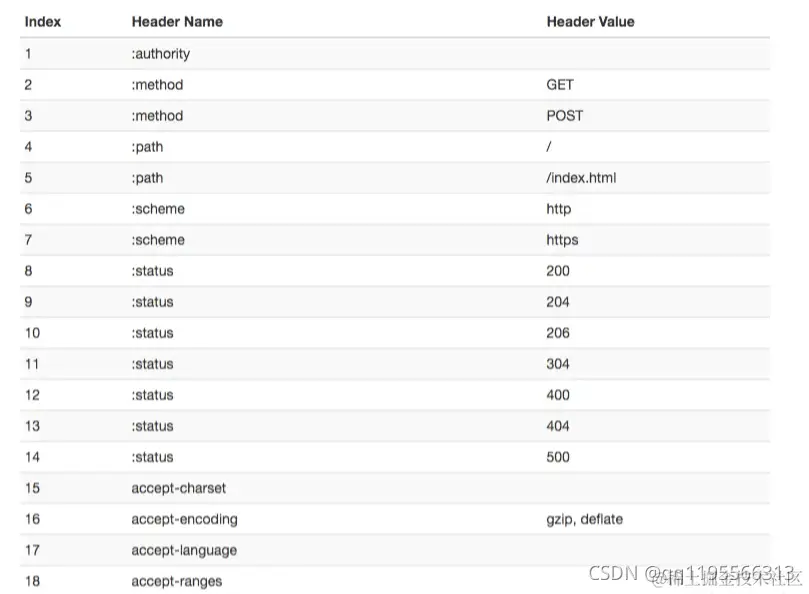Click the GET value cell
The width and height of the screenshot is (809, 594).
(x=560, y=85)
